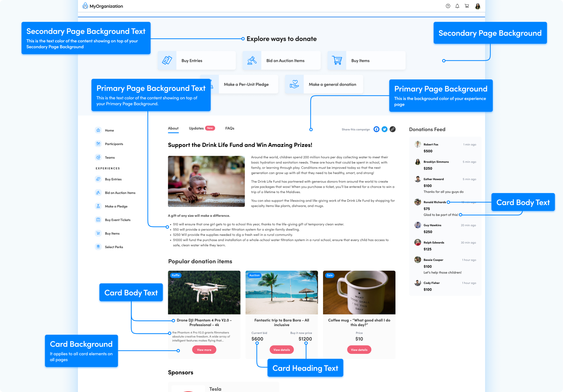
Task: Click 'Share this campaign' label
Action: click(x=356, y=130)
